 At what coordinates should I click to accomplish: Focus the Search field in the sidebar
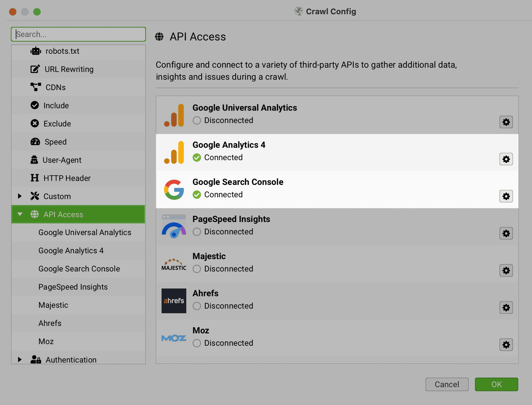78,34
